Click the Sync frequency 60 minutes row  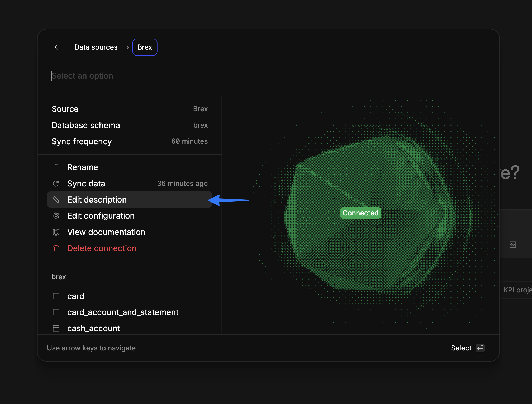coord(130,141)
